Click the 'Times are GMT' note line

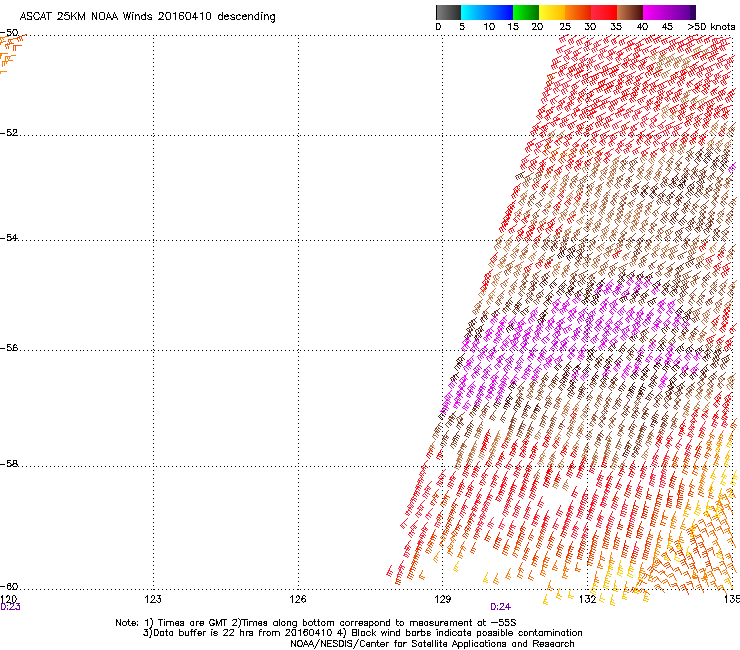pos(316,623)
